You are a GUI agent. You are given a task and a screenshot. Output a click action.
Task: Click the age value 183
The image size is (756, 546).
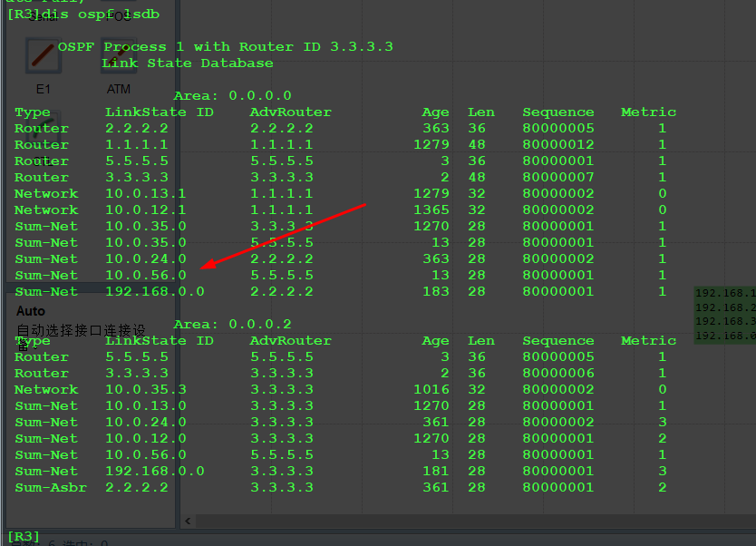tap(436, 291)
